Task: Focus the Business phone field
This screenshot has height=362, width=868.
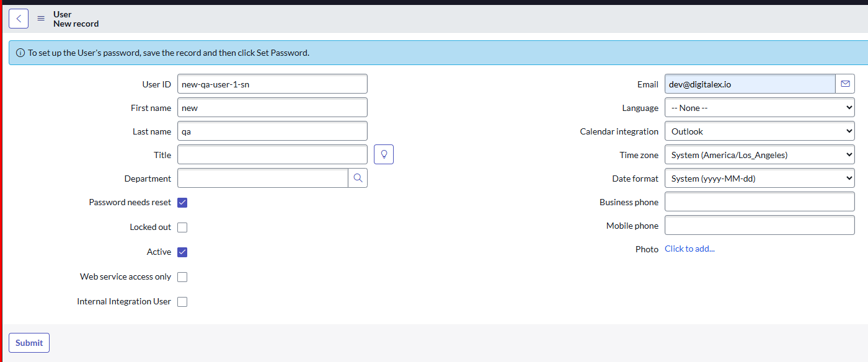Action: pyautogui.click(x=759, y=202)
